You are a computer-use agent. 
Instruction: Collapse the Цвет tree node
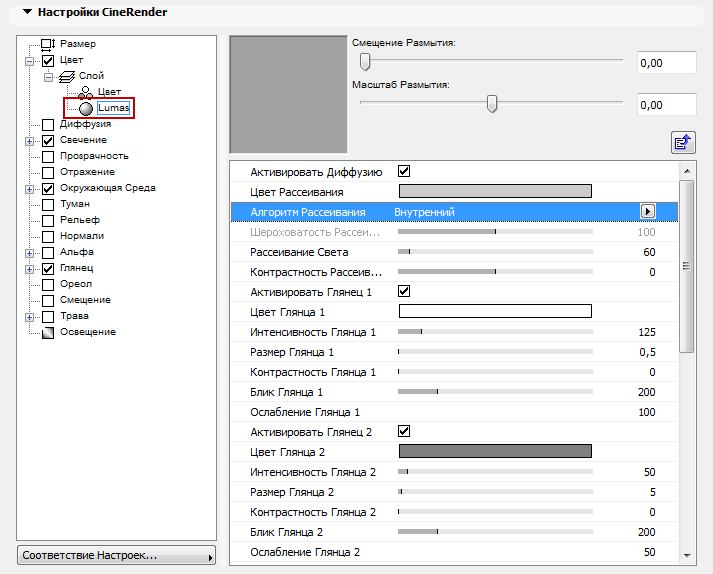pos(30,61)
